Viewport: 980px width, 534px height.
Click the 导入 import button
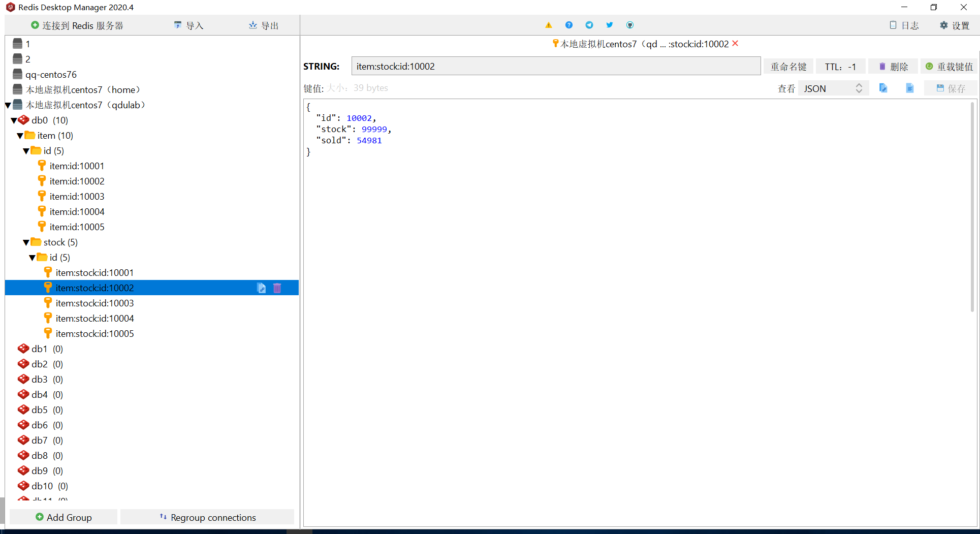(x=188, y=25)
